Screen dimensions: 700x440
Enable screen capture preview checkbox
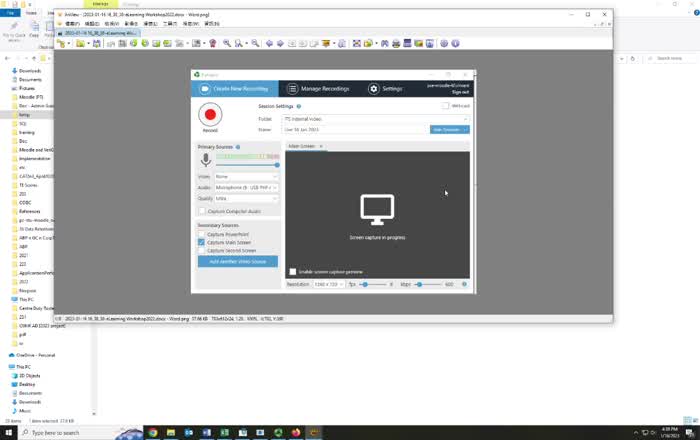[293, 271]
